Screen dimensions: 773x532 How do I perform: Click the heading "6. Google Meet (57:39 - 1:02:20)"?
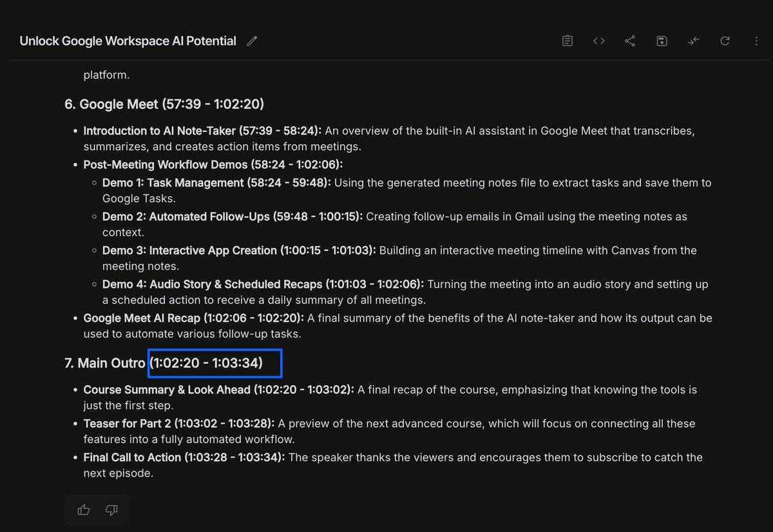point(164,104)
